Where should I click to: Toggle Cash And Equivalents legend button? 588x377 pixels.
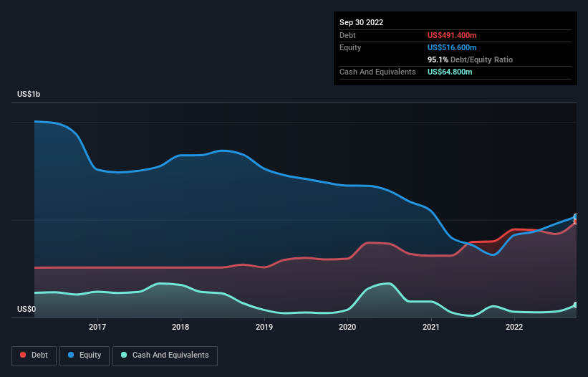[x=165, y=355]
